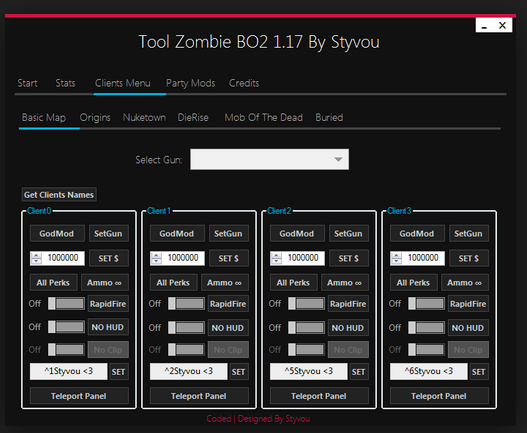Screen dimensions: 527x433
Task: Click SetGun for Client1
Action: [229, 234]
